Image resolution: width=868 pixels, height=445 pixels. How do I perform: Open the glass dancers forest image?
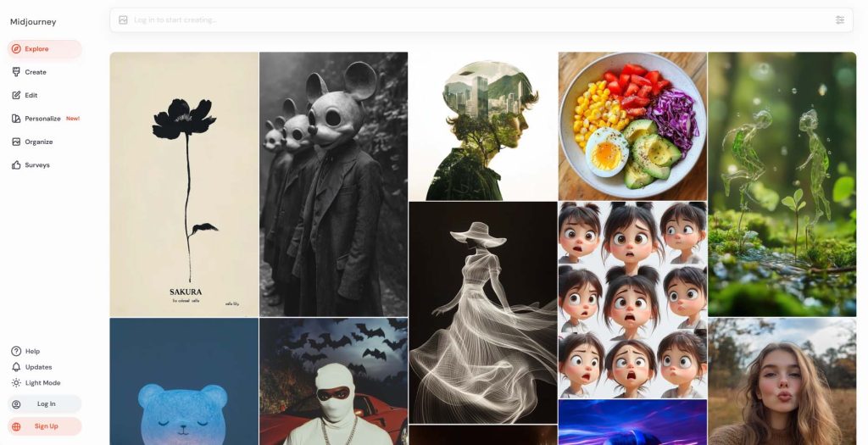pos(782,184)
